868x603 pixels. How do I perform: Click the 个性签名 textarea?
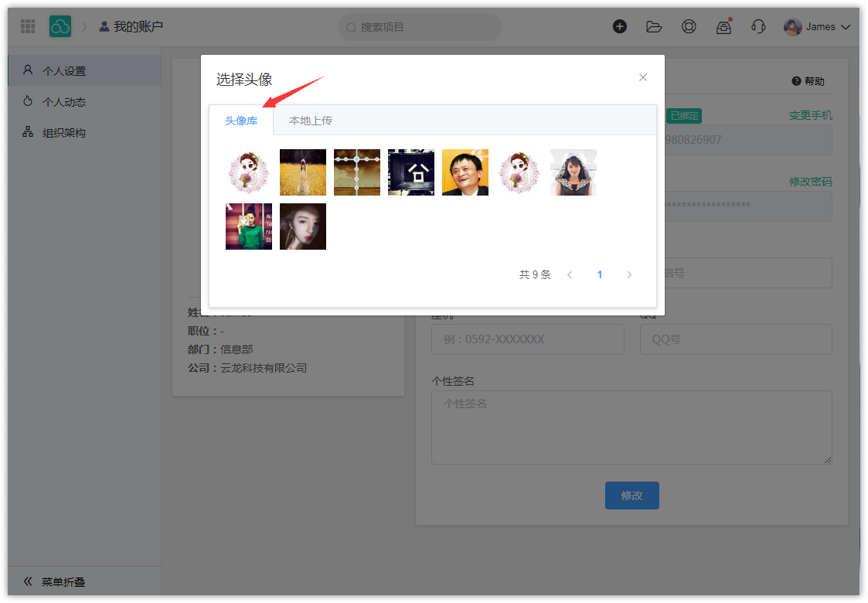pyautogui.click(x=631, y=428)
